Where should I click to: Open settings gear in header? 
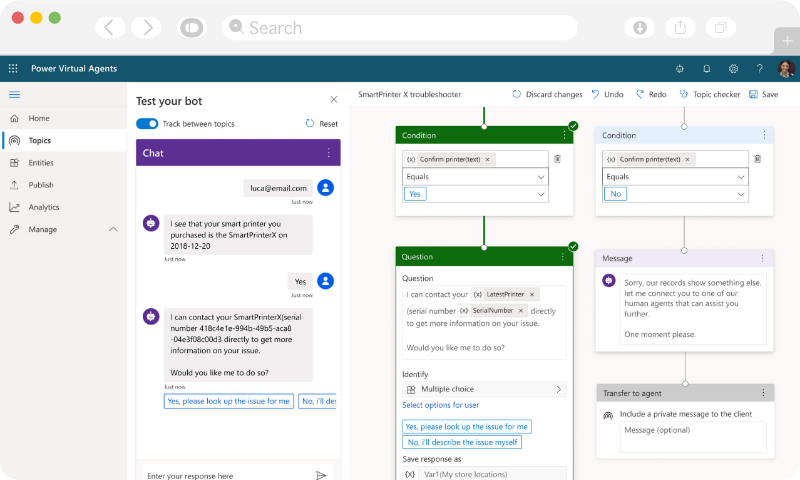pos(733,69)
